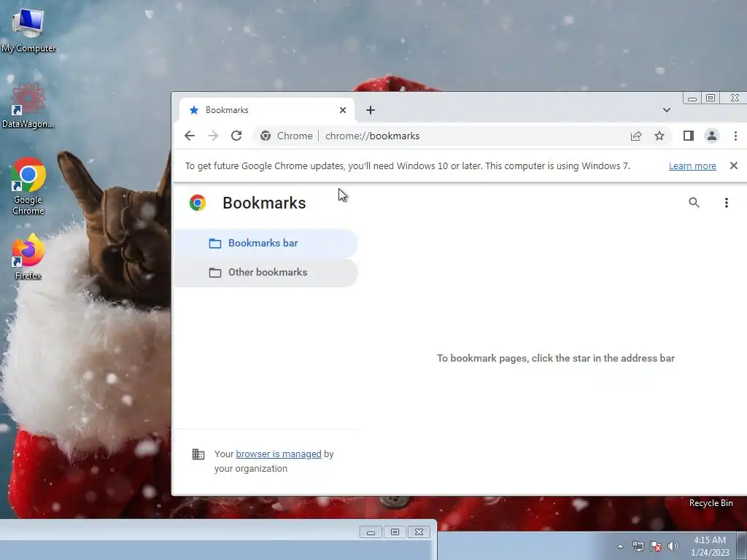Click the forward navigation arrow in Chrome
Screen dimensions: 747x560
[x=213, y=136]
